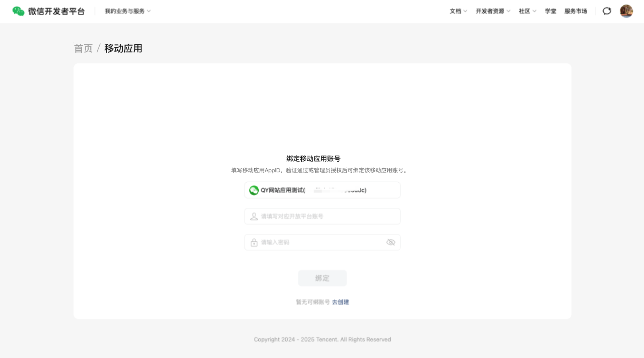The height and width of the screenshot is (358, 644).
Task: Click the lock icon in password field
Action: (x=254, y=242)
